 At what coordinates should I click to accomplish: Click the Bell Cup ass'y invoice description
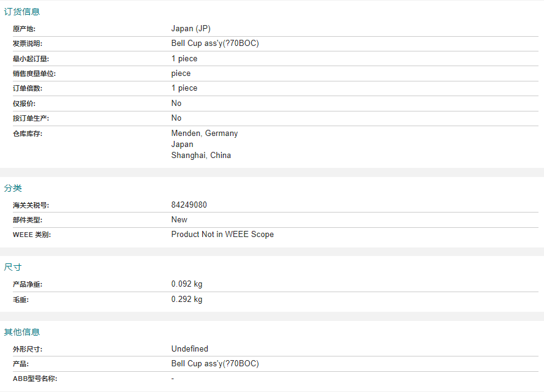215,43
